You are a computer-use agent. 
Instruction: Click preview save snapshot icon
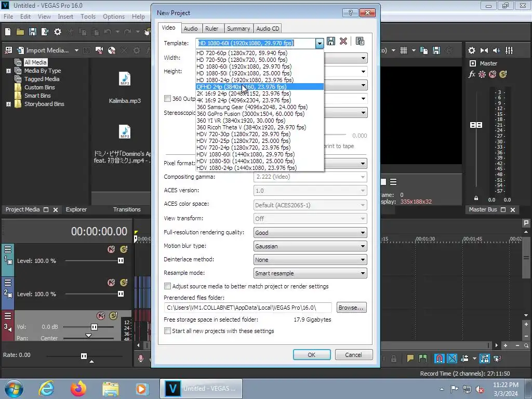click(x=436, y=50)
